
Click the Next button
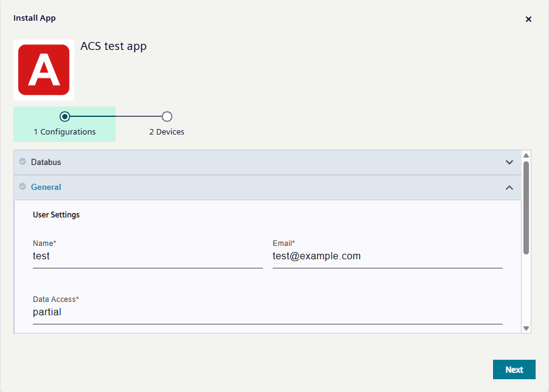pyautogui.click(x=514, y=369)
